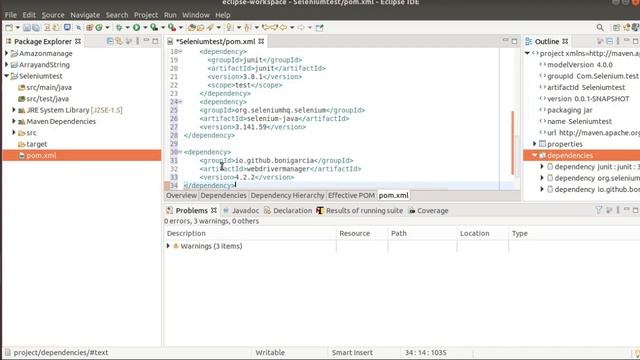640x360 pixels.
Task: Switch to the Javadoc view tab
Action: pyautogui.click(x=241, y=211)
